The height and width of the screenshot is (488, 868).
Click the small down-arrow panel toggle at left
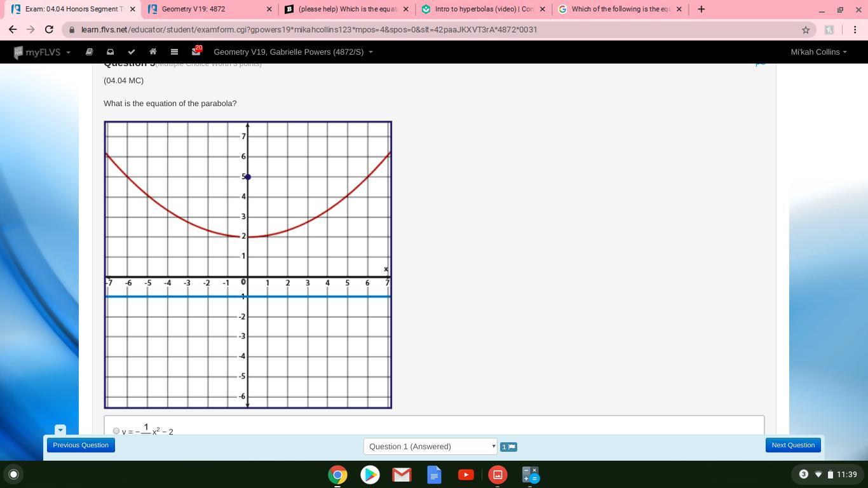coord(60,430)
